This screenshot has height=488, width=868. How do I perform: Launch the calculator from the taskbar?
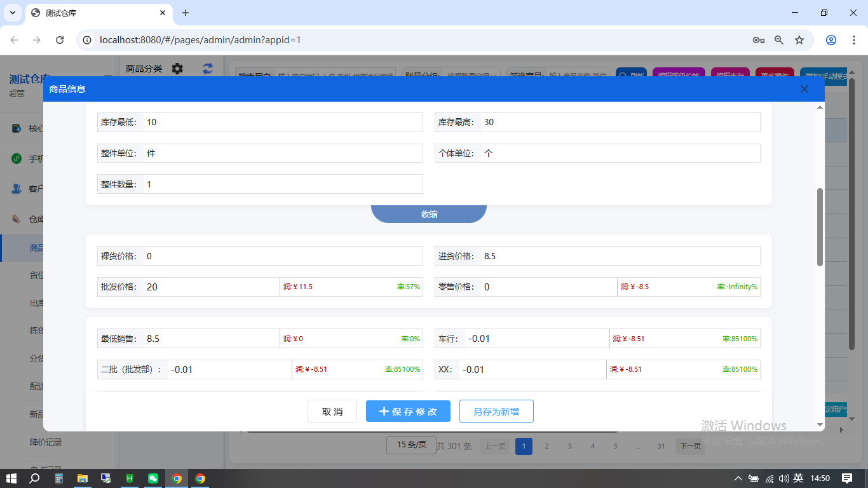point(58,478)
